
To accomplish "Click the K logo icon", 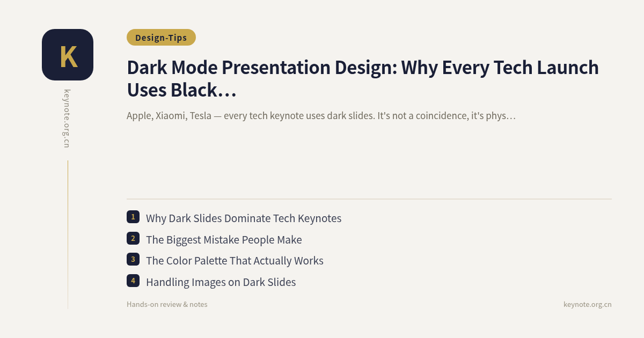I will (68, 55).
